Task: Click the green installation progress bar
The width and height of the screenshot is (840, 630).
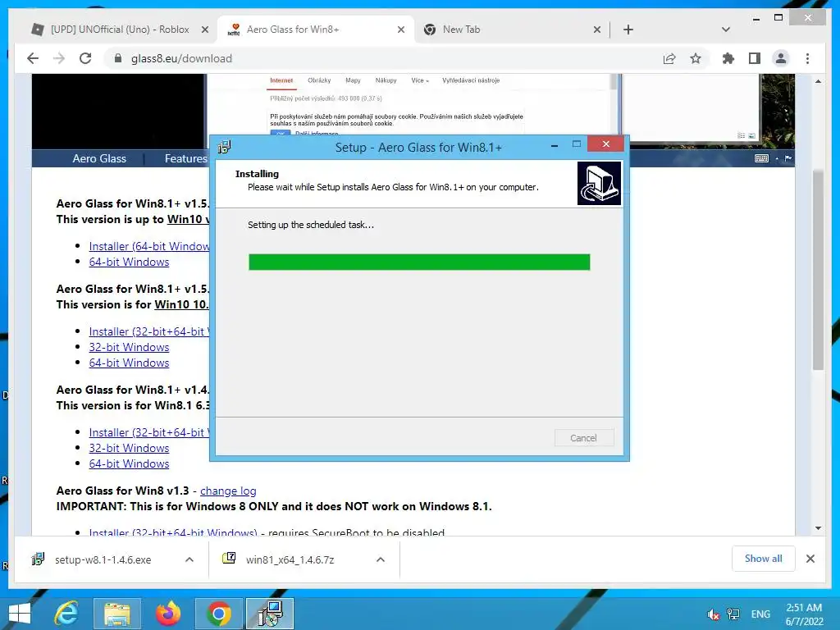Action: (x=419, y=262)
